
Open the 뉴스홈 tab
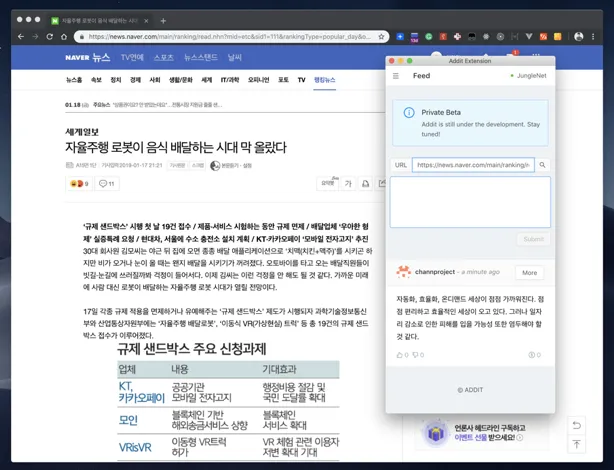click(x=74, y=80)
